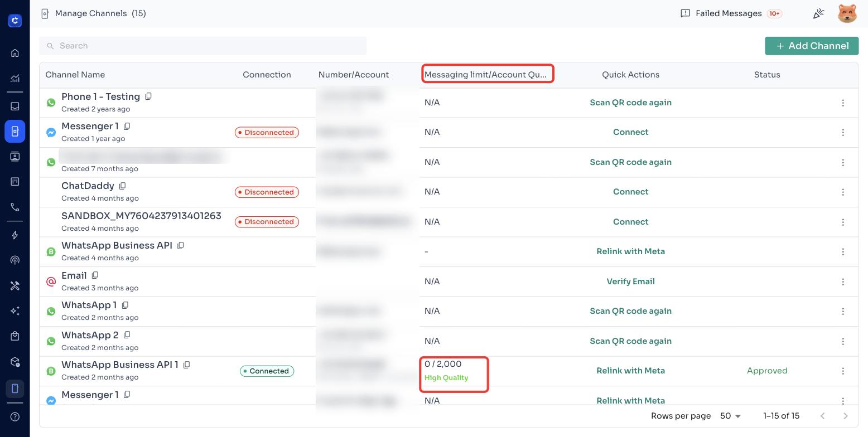The height and width of the screenshot is (437, 868).
Task: Open the AI sparkles icon in sidebar
Action: click(15, 311)
